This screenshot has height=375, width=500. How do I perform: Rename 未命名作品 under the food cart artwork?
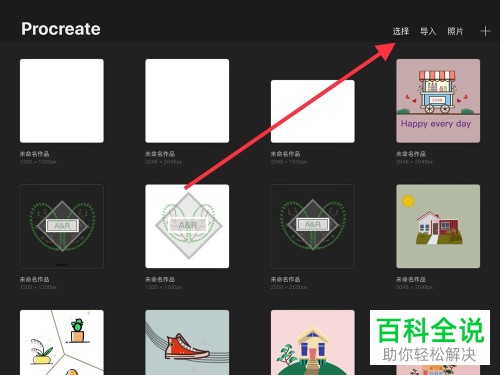[411, 154]
